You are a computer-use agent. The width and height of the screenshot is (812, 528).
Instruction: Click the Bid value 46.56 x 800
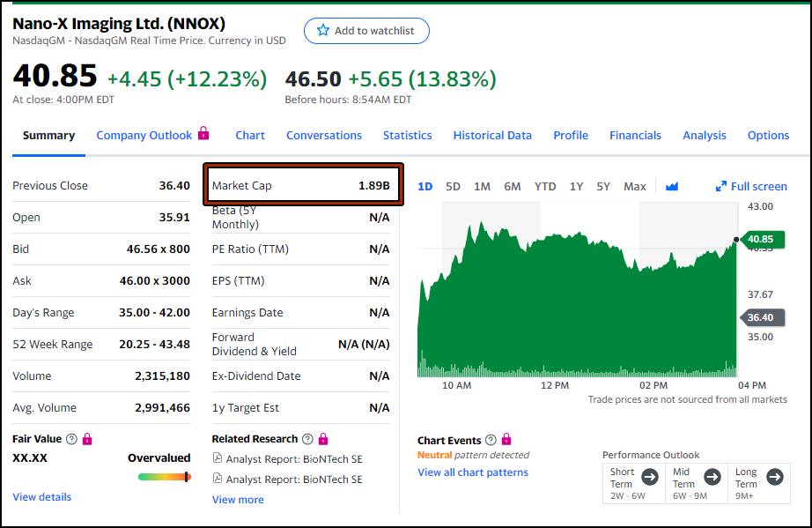[x=159, y=249]
